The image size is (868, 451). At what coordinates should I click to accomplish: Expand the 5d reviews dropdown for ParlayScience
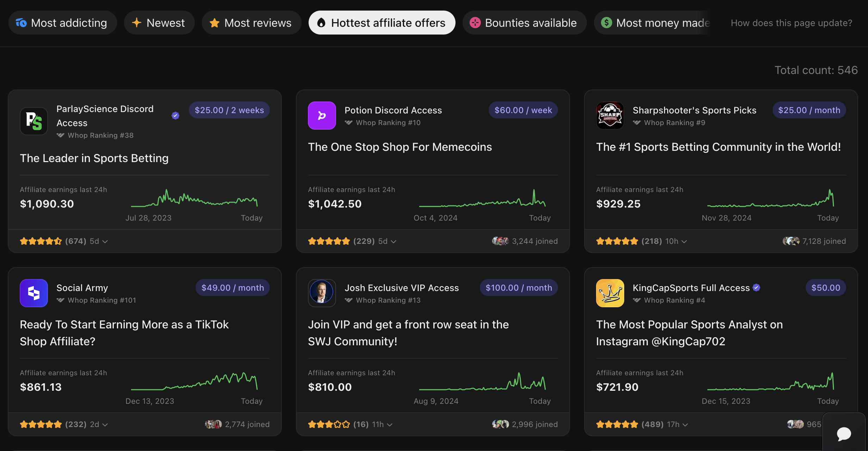[x=105, y=241]
